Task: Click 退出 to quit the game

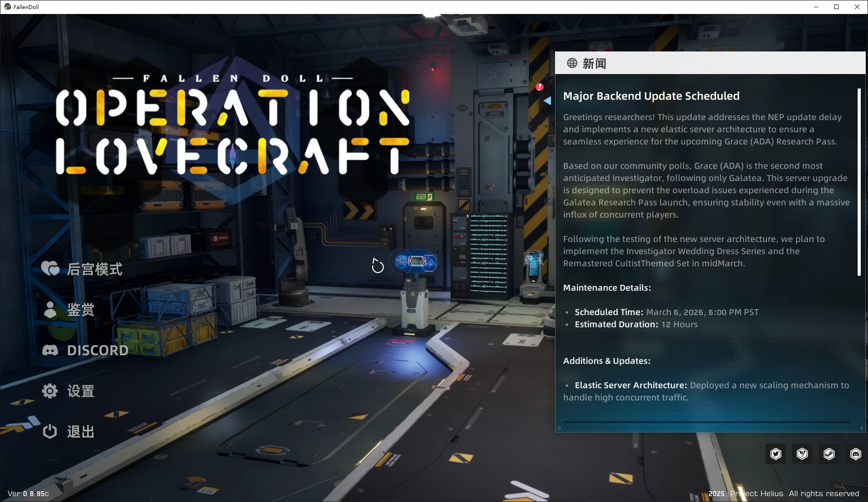Action: tap(81, 432)
